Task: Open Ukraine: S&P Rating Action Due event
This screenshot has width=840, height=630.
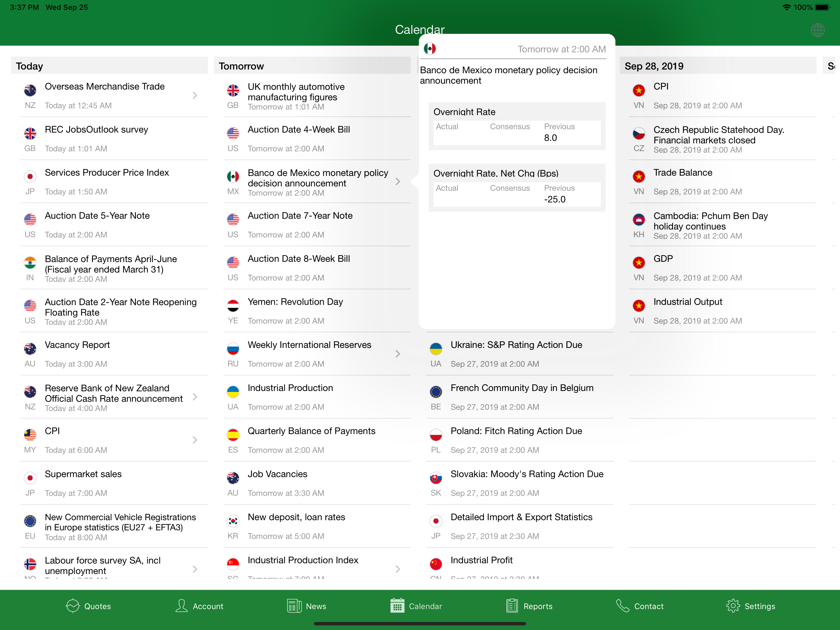Action: [520, 354]
